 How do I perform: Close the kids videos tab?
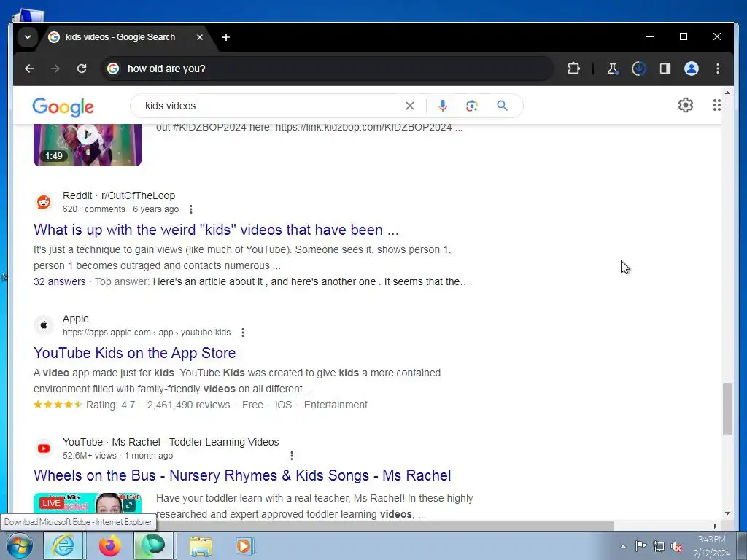[x=200, y=37]
